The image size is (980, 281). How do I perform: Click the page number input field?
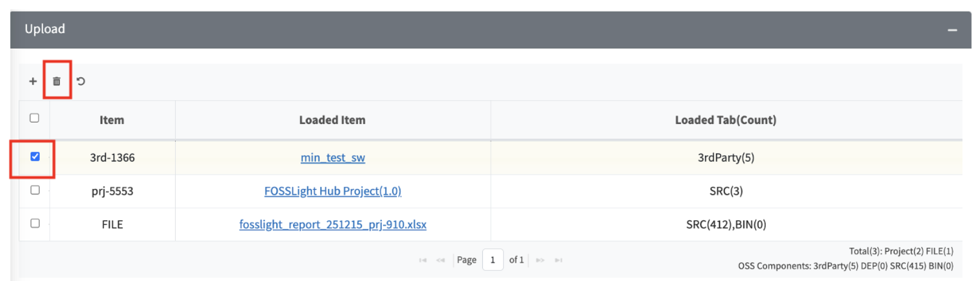point(492,260)
